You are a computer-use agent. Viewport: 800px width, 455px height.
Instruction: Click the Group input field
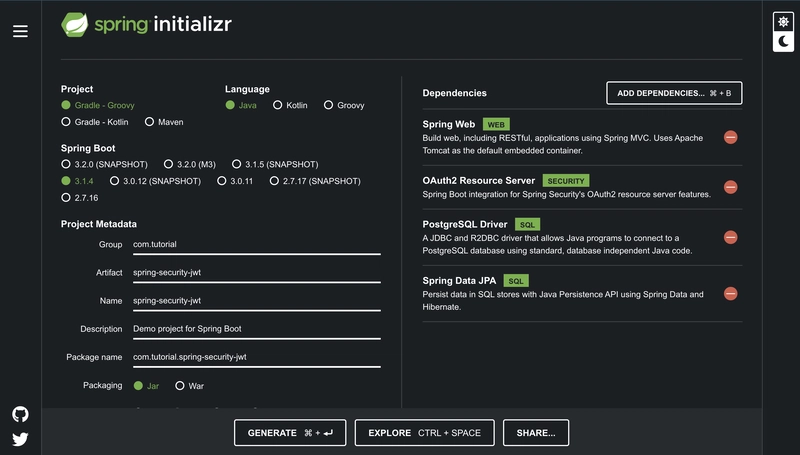257,245
